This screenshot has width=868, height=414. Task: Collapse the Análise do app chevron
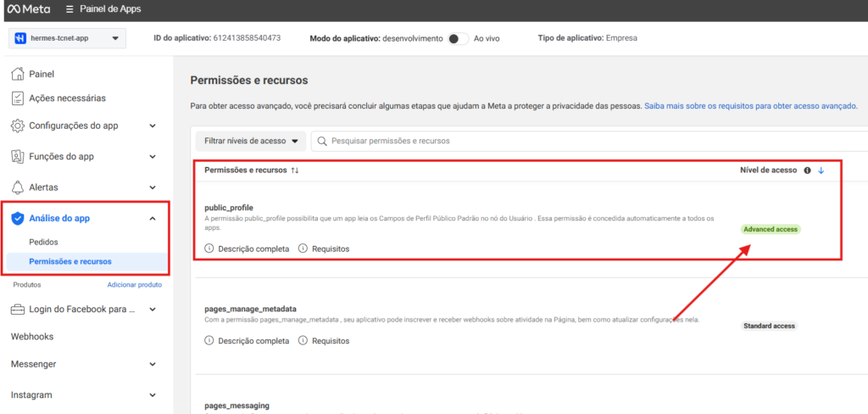pyautogui.click(x=153, y=218)
